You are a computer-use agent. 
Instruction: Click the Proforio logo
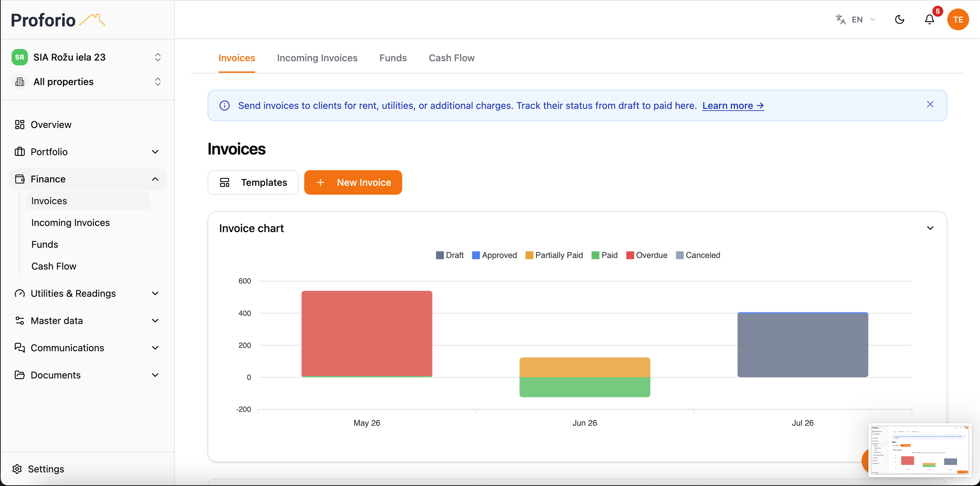[58, 20]
